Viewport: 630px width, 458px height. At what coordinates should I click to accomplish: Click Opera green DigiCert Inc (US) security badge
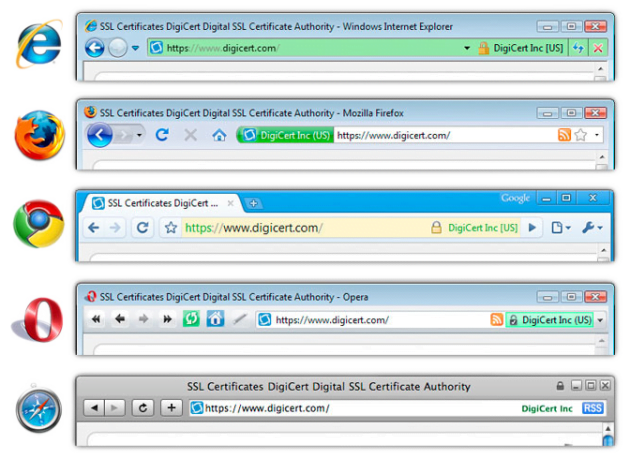pos(550,320)
